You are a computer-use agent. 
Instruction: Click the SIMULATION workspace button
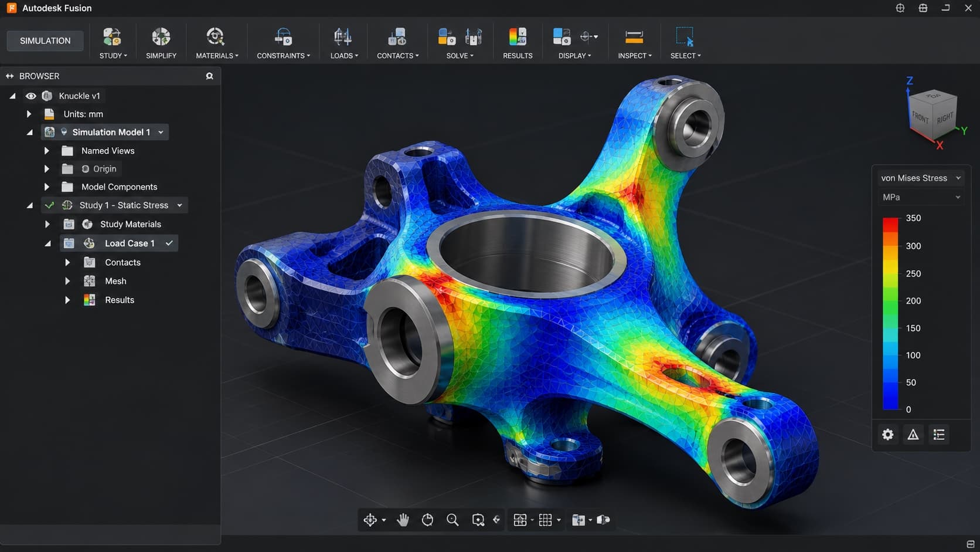[45, 40]
